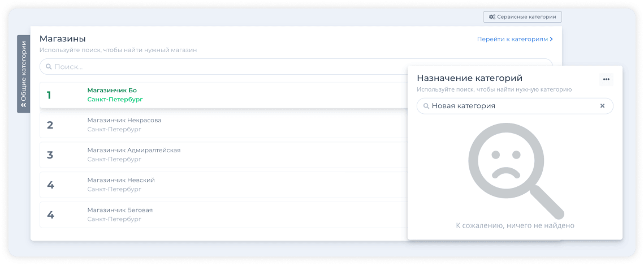The height and width of the screenshot is (265, 644).
Task: Open the Перейти к категориям link
Action: [512, 39]
